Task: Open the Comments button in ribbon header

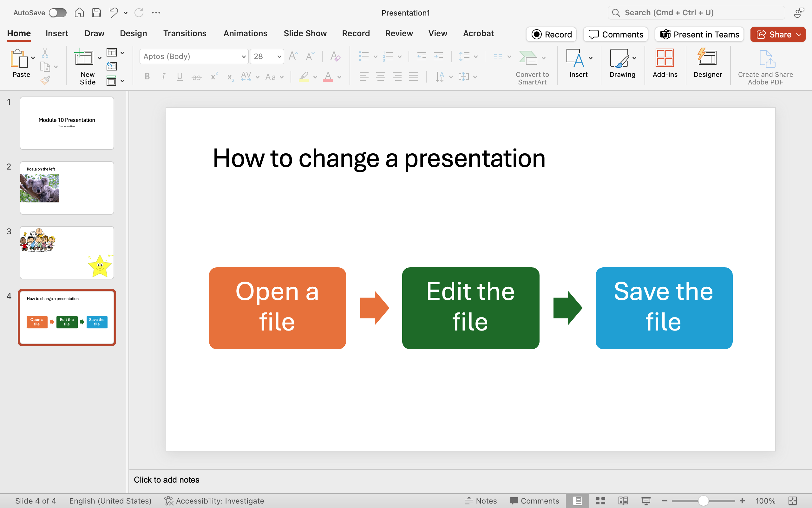Action: pos(615,34)
